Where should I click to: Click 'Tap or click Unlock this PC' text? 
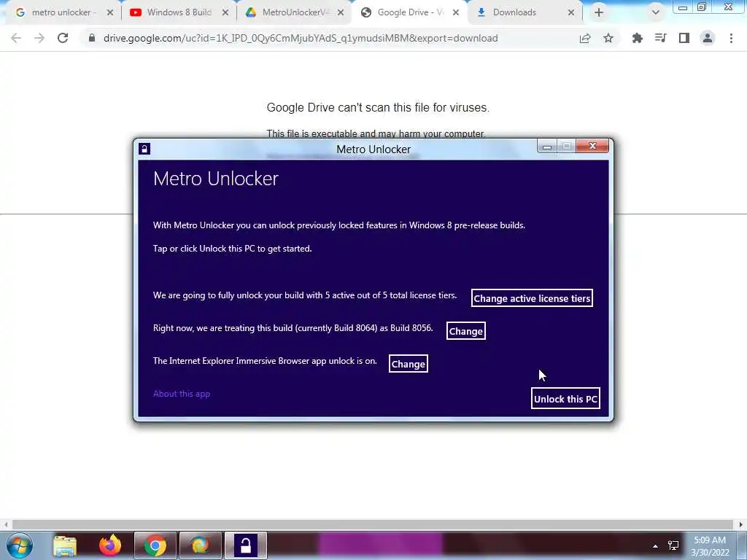coord(233,249)
